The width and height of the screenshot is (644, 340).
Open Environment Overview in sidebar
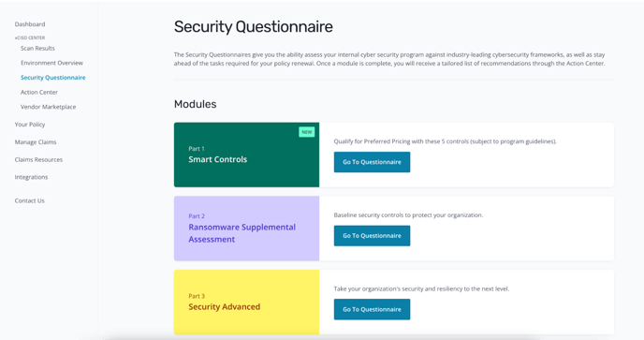click(51, 63)
